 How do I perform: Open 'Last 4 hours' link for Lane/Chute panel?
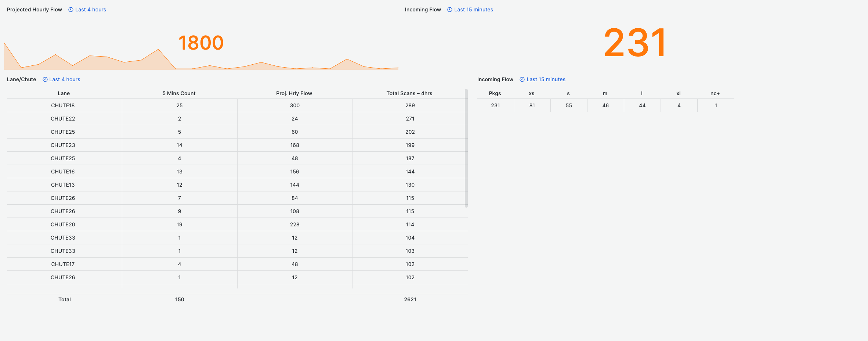65,79
